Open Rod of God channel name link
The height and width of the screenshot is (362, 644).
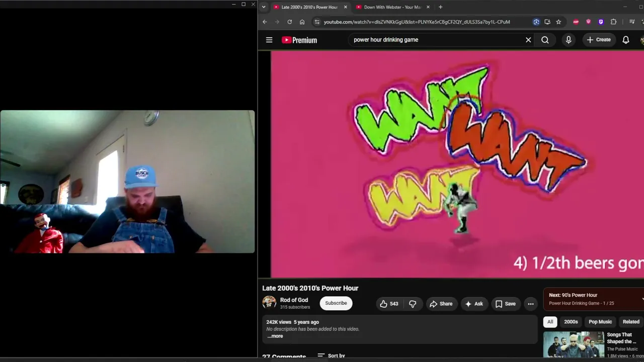pyautogui.click(x=294, y=300)
